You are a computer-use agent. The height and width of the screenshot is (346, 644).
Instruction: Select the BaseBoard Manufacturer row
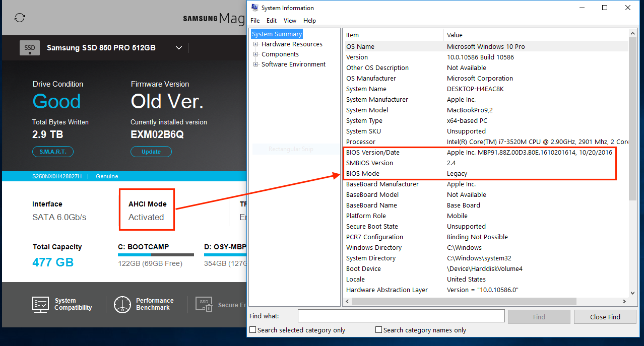coord(486,184)
